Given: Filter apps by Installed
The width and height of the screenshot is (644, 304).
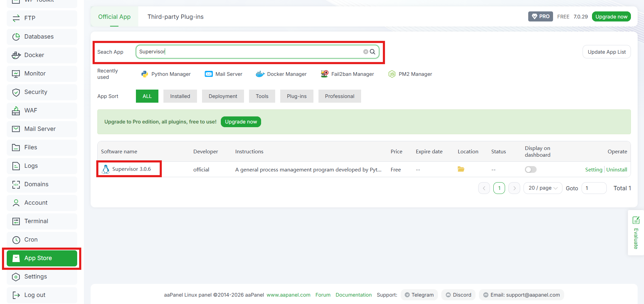Looking at the screenshot, I should pyautogui.click(x=180, y=96).
